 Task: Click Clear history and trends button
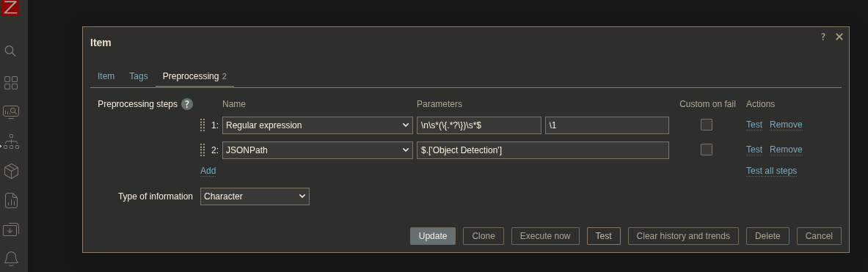point(683,236)
